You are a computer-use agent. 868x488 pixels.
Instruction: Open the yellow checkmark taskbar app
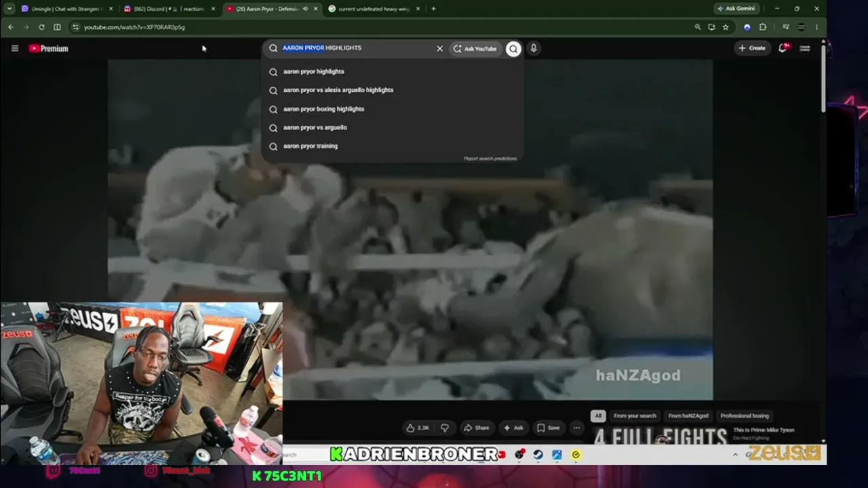pos(576,455)
